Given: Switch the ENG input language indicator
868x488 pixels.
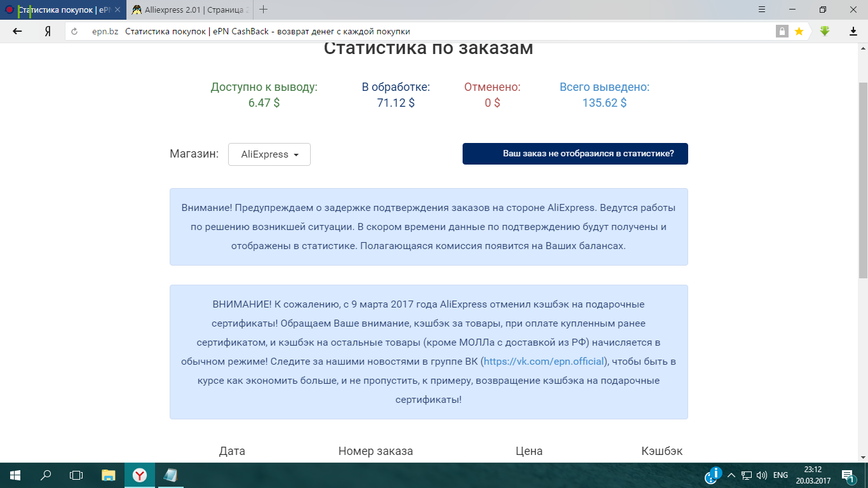Looking at the screenshot, I should tap(780, 475).
